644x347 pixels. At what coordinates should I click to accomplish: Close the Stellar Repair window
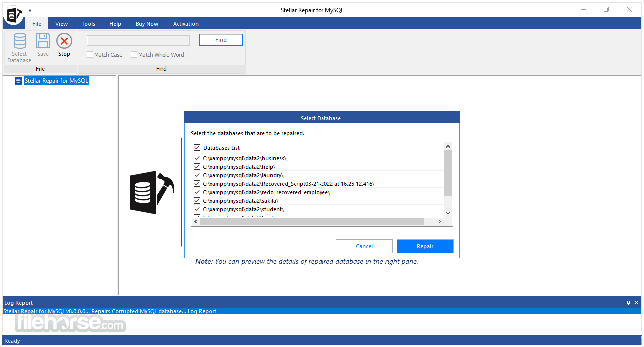pos(629,9)
